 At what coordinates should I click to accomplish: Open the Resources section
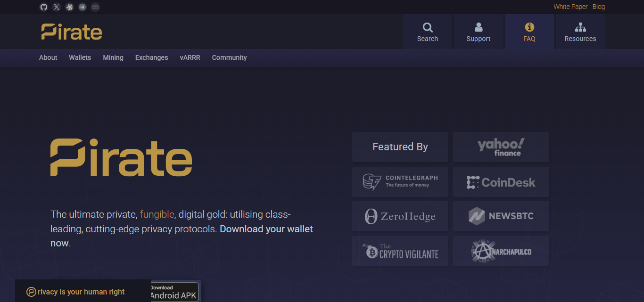click(x=580, y=32)
